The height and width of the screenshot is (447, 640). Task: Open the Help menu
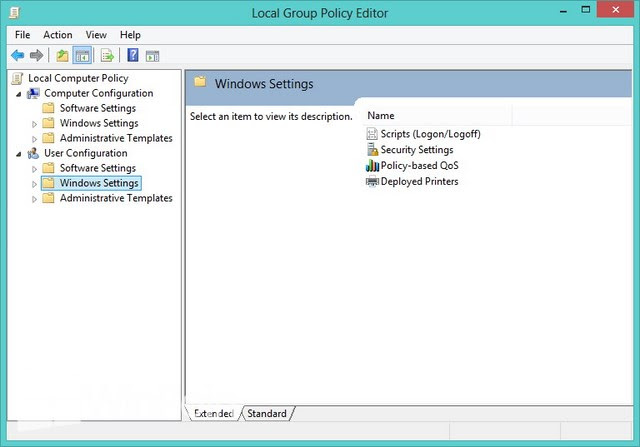pyautogui.click(x=130, y=35)
